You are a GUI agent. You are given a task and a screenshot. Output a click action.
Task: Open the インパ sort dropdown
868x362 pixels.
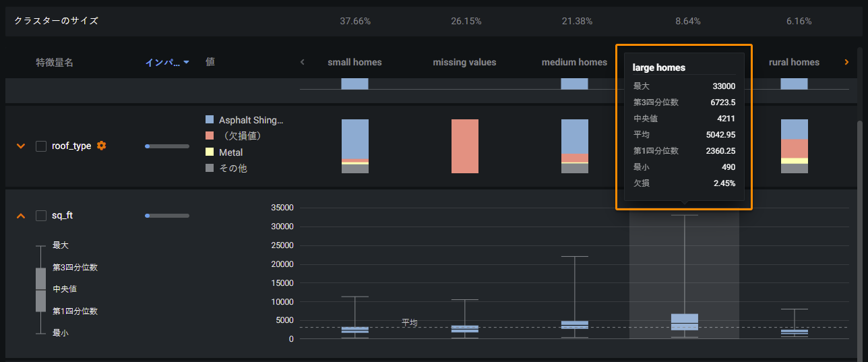coord(167,62)
